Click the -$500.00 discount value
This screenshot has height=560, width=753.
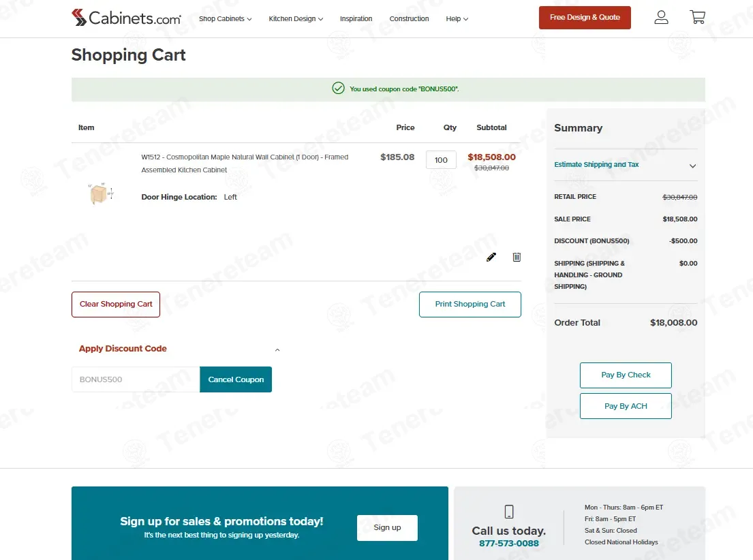[683, 241]
